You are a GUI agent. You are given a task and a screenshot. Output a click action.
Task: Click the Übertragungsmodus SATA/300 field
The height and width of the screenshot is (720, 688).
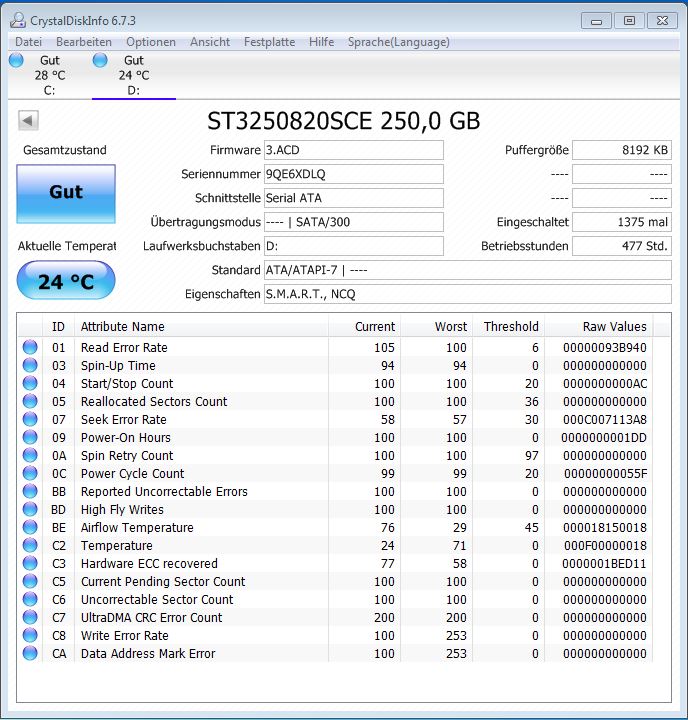pyautogui.click(x=354, y=222)
